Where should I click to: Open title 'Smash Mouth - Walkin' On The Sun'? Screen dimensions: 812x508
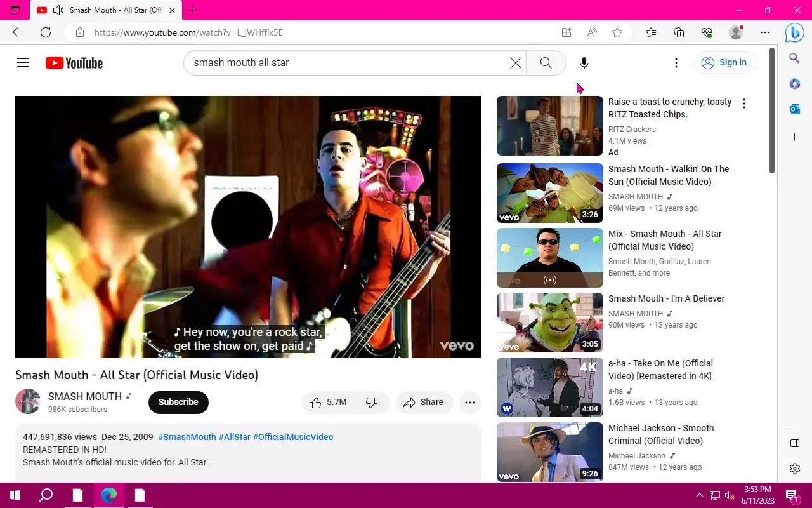pos(669,175)
